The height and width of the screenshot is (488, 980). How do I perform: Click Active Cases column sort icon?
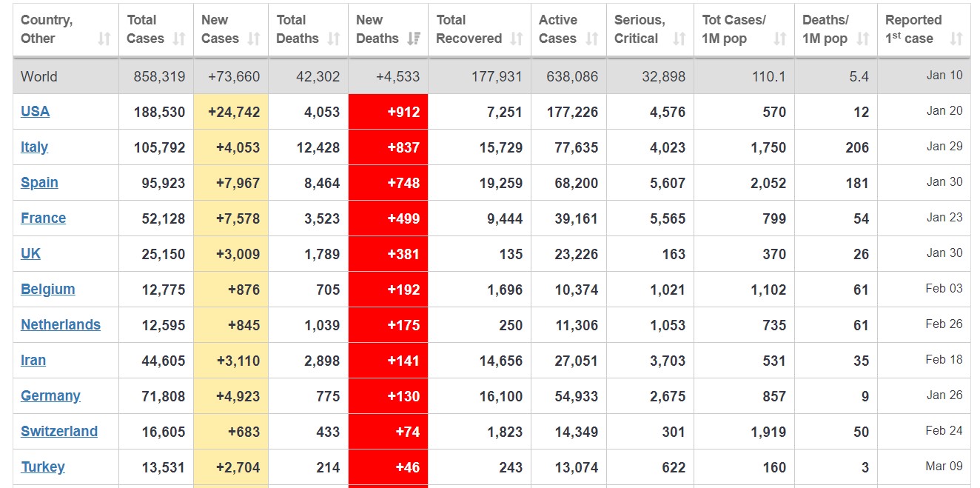pos(591,39)
